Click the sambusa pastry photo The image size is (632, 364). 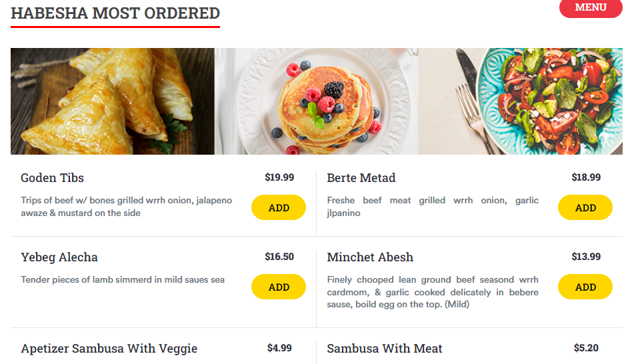point(112,101)
